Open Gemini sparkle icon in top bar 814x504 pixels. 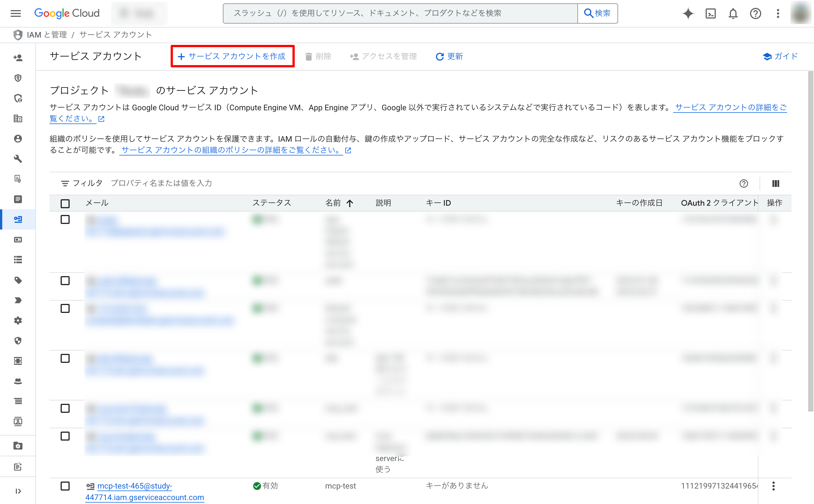(x=688, y=13)
